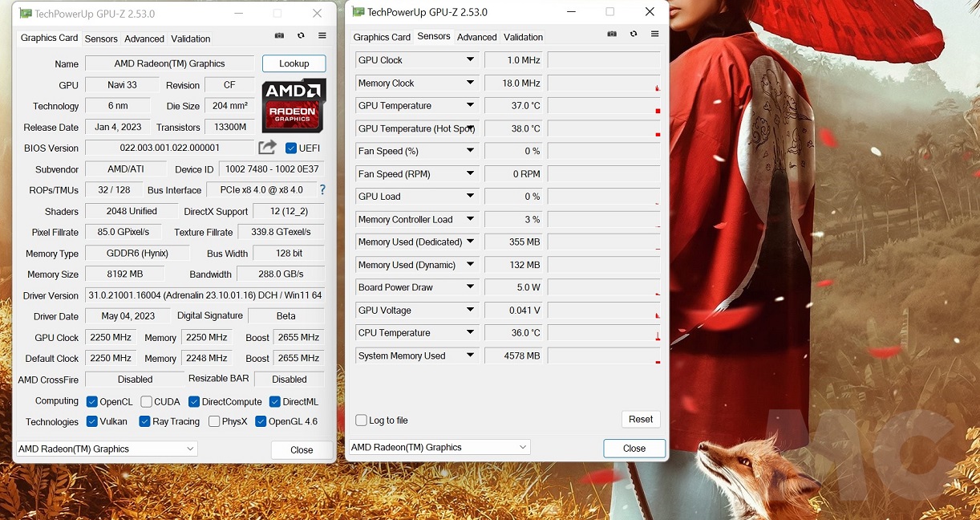The image size is (980, 520).
Task: Click the camera icon in Sensors window
Action: [x=612, y=35]
